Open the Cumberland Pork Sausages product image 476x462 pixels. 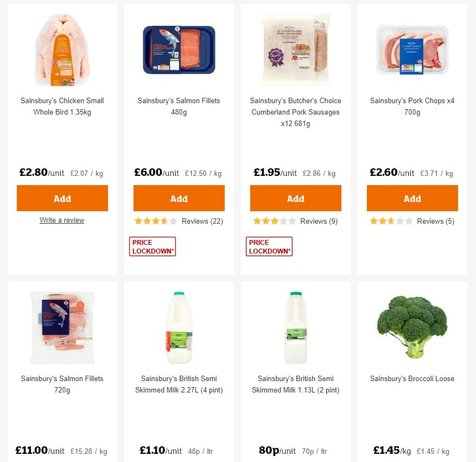click(x=295, y=49)
